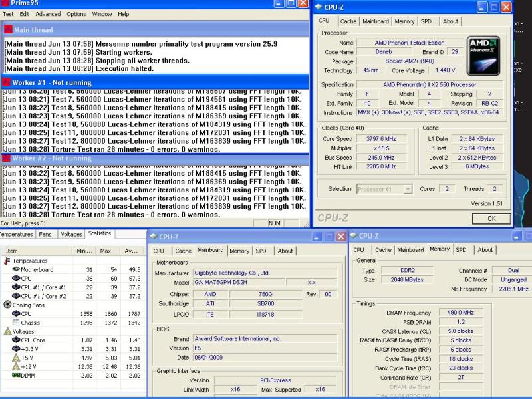The image size is (532, 399).
Task: Select Cache tab in CPU-Z Mainboard window
Action: [x=184, y=251]
